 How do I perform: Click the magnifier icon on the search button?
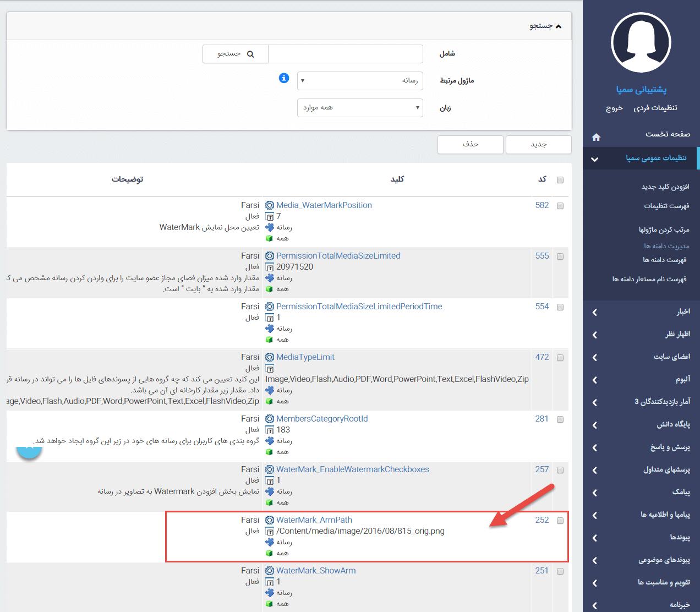click(250, 54)
